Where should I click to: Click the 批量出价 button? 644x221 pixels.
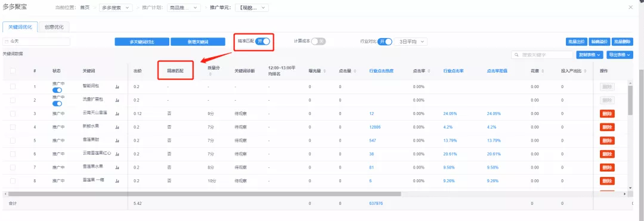[x=576, y=42]
